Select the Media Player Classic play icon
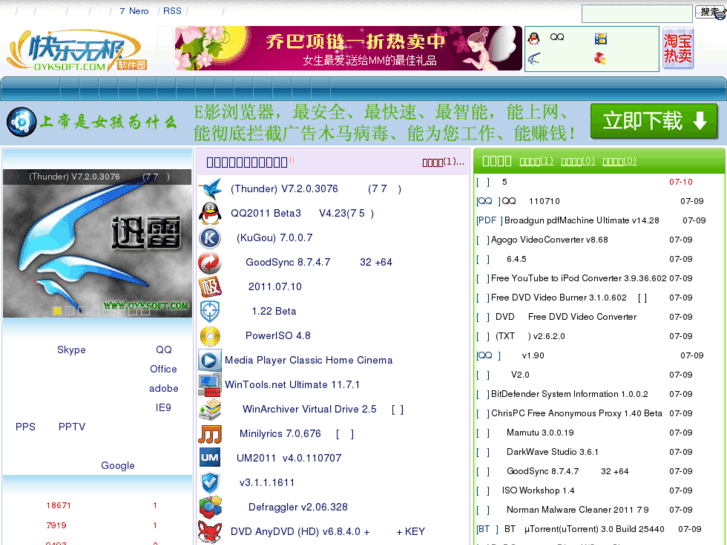This screenshot has height=545, width=727. click(x=210, y=360)
